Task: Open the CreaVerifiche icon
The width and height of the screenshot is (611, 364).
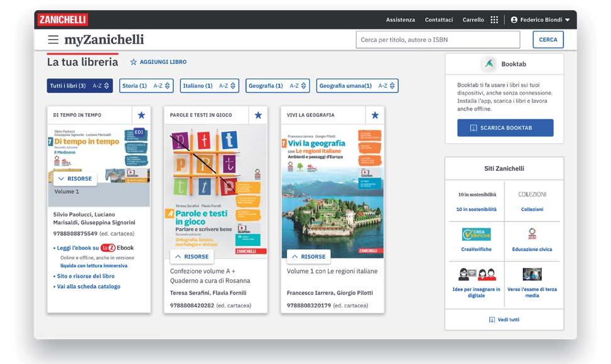Action: (476, 234)
